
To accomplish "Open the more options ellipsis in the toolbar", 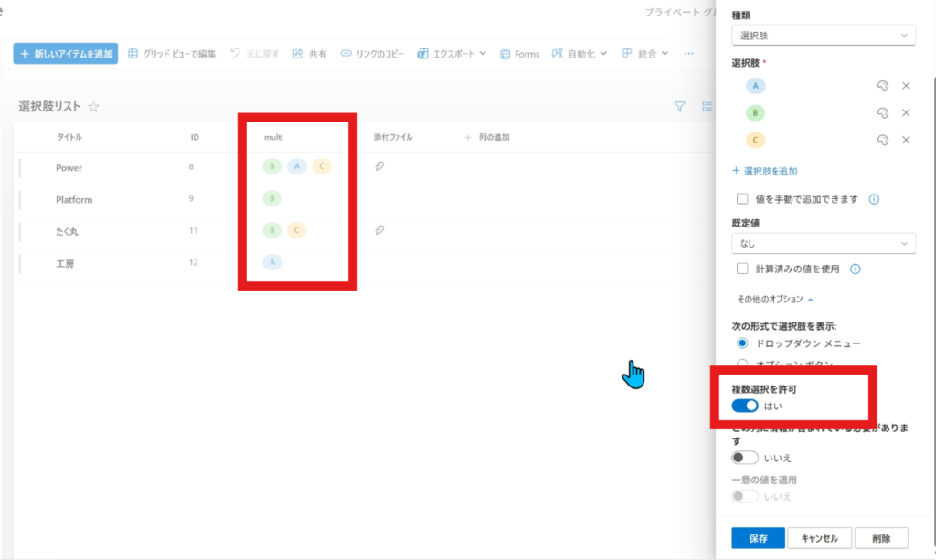I will [x=689, y=54].
